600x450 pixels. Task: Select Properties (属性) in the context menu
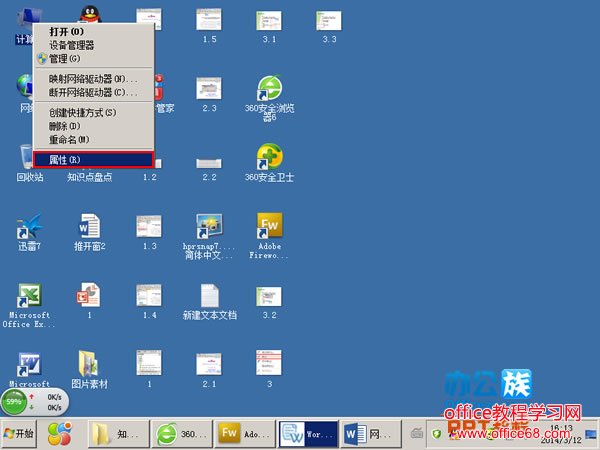[94, 160]
